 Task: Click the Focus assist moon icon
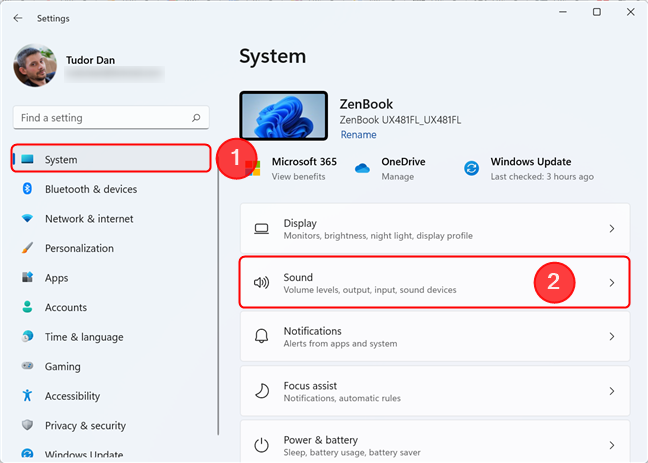262,391
